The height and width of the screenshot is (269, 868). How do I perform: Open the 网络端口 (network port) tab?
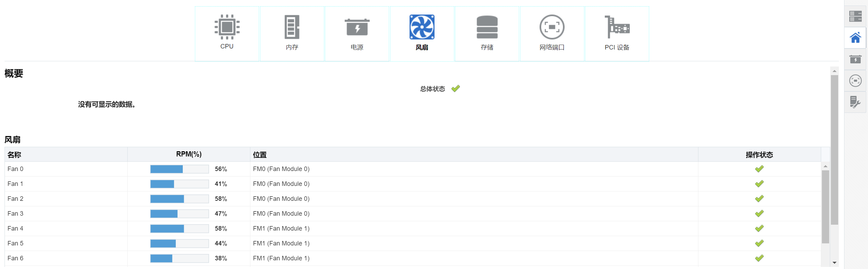click(x=552, y=34)
